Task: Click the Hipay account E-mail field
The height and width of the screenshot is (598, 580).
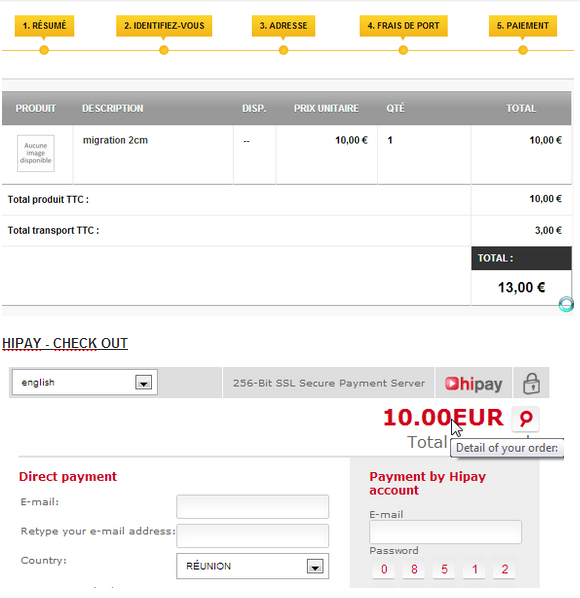Action: (x=445, y=532)
